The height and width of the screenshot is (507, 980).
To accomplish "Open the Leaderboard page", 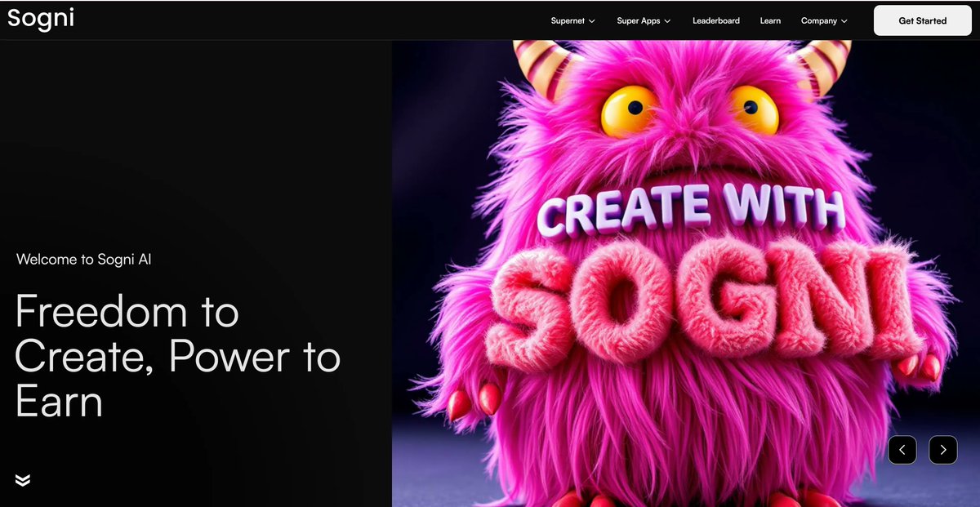I will pyautogui.click(x=716, y=20).
